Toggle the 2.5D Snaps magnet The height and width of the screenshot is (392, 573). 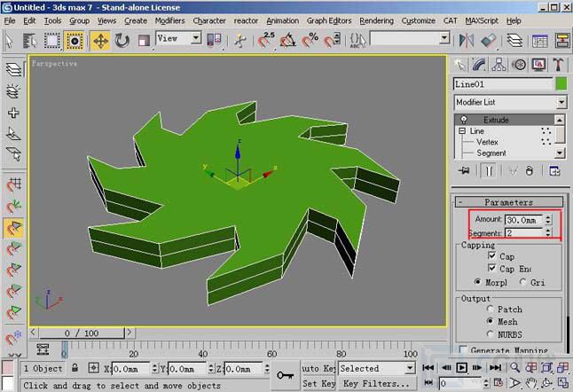tap(266, 41)
